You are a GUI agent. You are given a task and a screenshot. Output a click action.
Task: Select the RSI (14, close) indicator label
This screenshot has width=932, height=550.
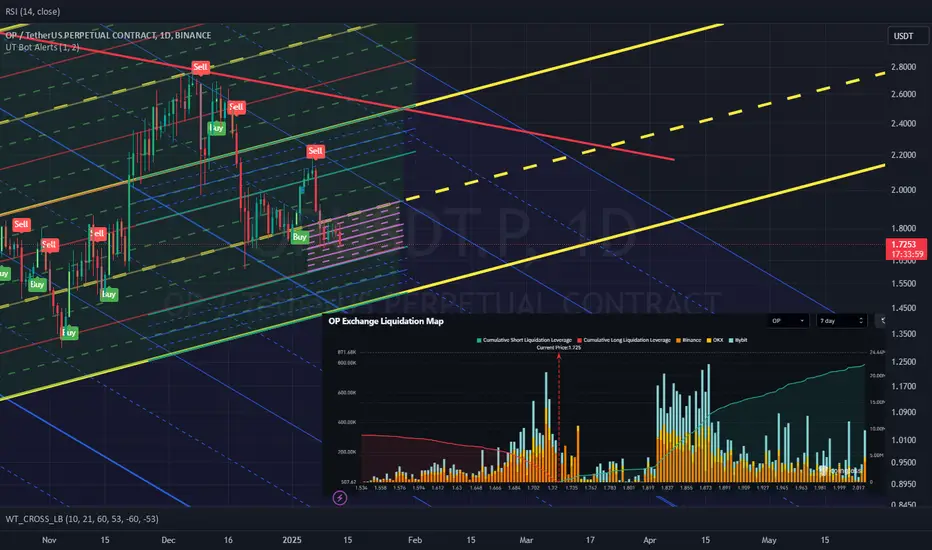[x=33, y=11]
